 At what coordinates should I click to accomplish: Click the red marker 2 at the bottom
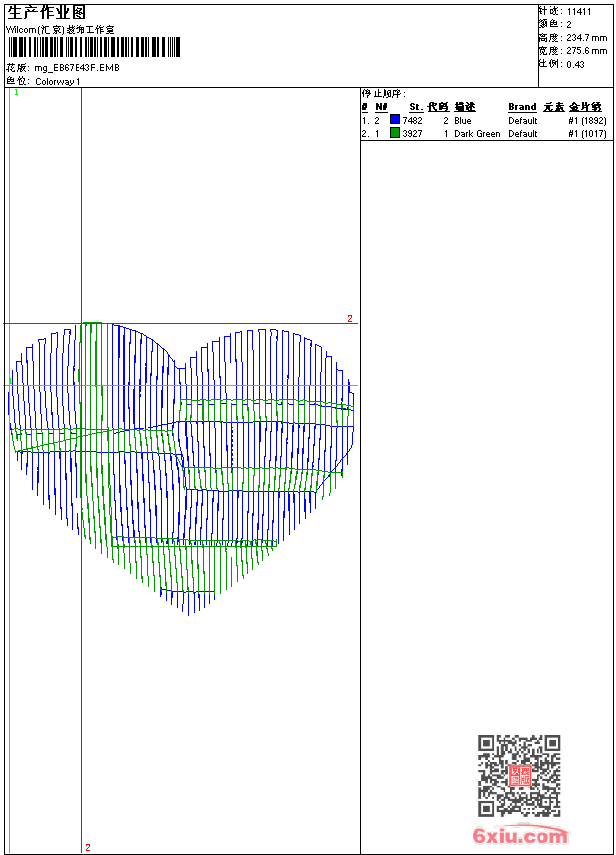click(x=87, y=847)
